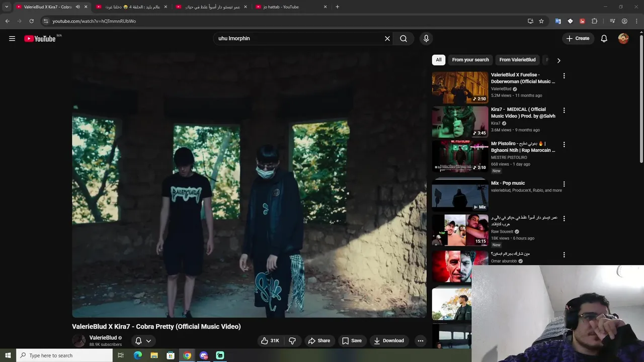Switch to the عمر تيستو browser tab
The width and height of the screenshot is (644, 362).
[x=212, y=7]
